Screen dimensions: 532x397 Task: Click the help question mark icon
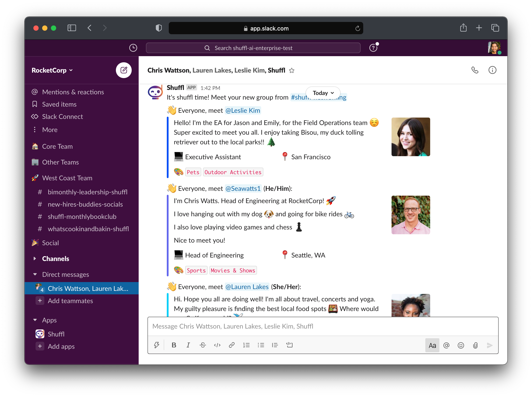click(x=373, y=48)
